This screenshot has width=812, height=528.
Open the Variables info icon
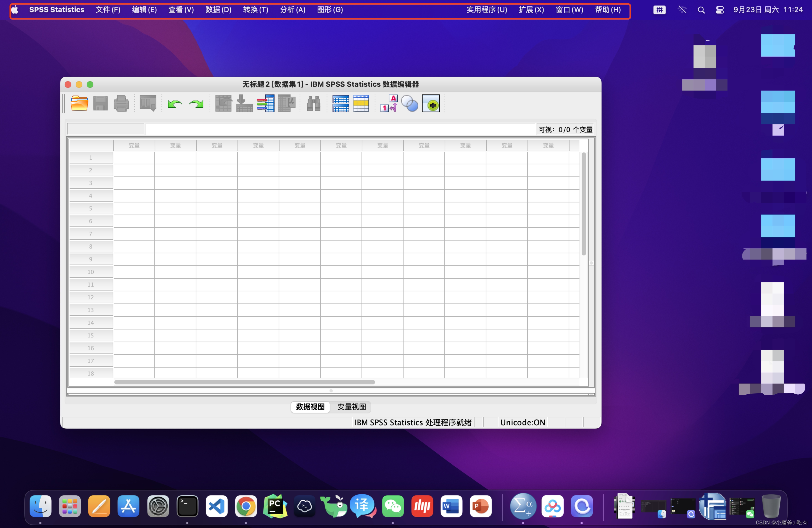[x=265, y=103]
